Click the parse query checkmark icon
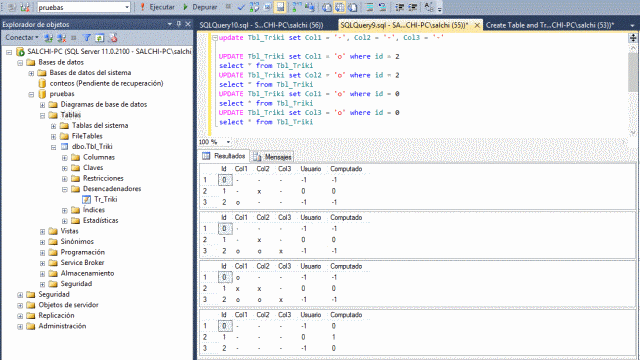This screenshot has height=360, width=640. pos(241,7)
